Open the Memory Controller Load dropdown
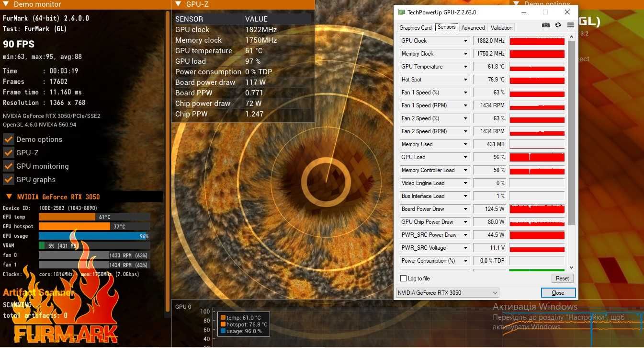Image resolution: width=644 pixels, height=348 pixels. [x=465, y=170]
